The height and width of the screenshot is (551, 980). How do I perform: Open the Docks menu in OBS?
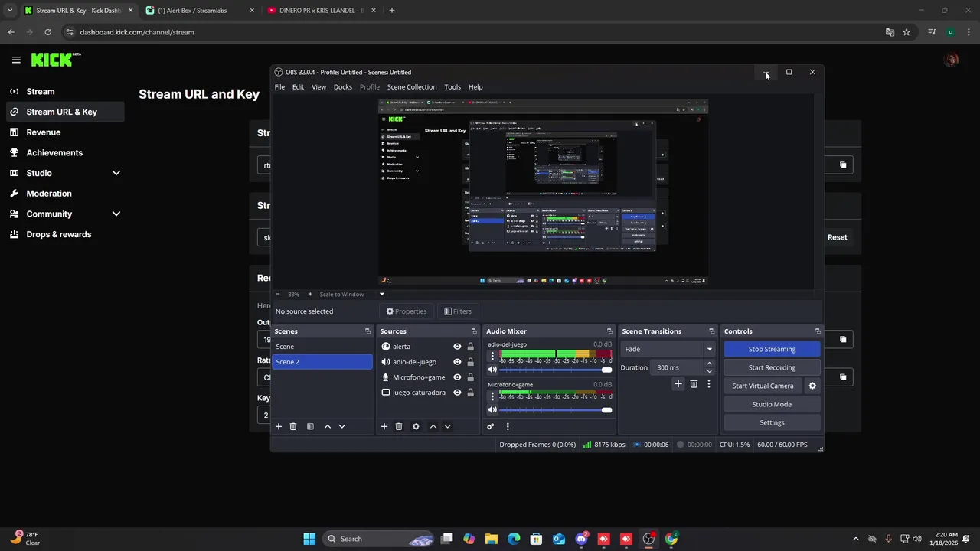[x=343, y=87]
